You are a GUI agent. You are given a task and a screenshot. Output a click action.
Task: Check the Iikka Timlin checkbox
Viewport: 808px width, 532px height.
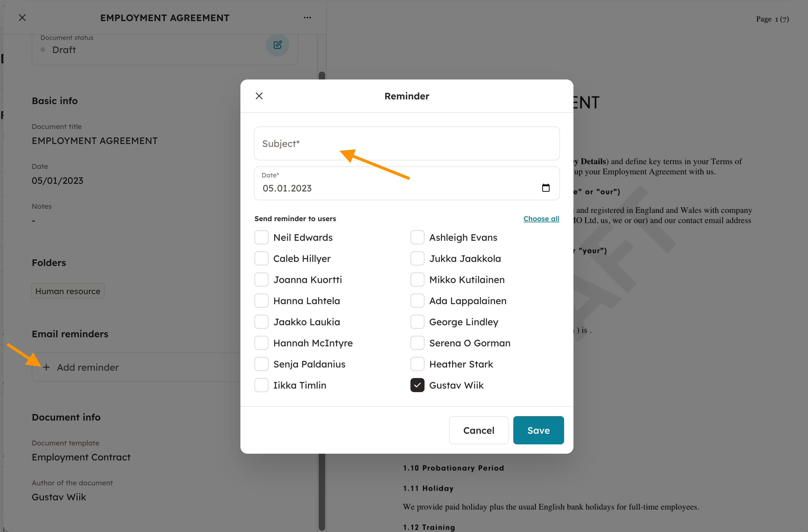pyautogui.click(x=262, y=385)
